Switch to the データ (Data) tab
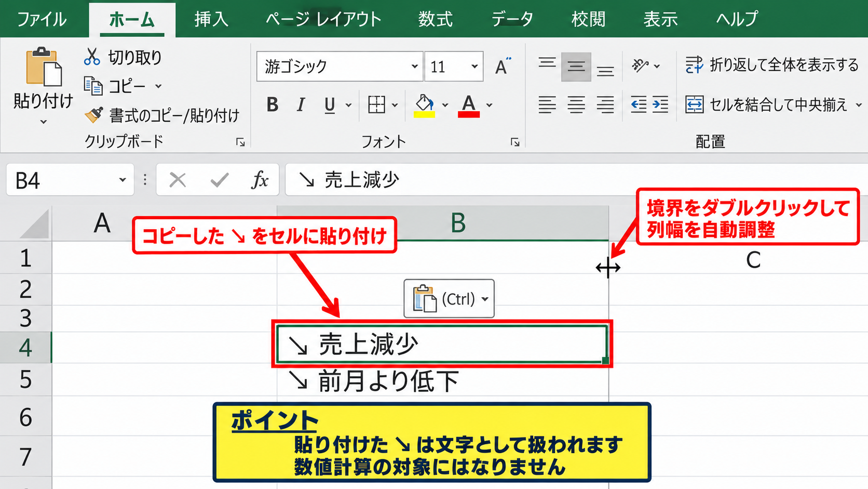868x489 pixels. pos(512,19)
